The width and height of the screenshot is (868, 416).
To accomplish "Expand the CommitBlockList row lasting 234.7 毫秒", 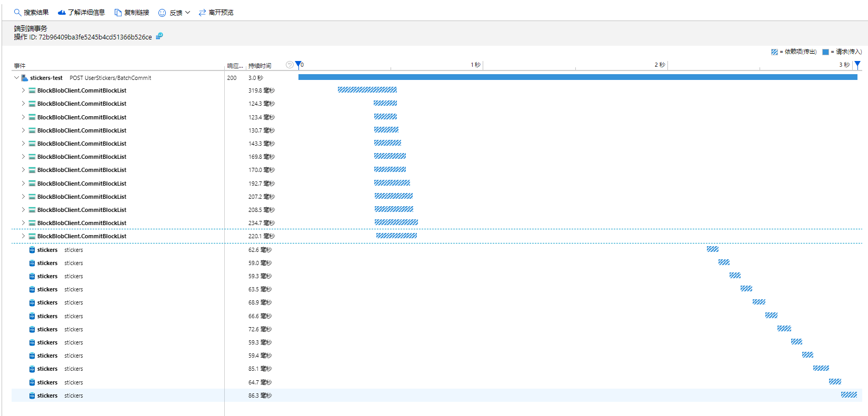I will click(x=23, y=223).
